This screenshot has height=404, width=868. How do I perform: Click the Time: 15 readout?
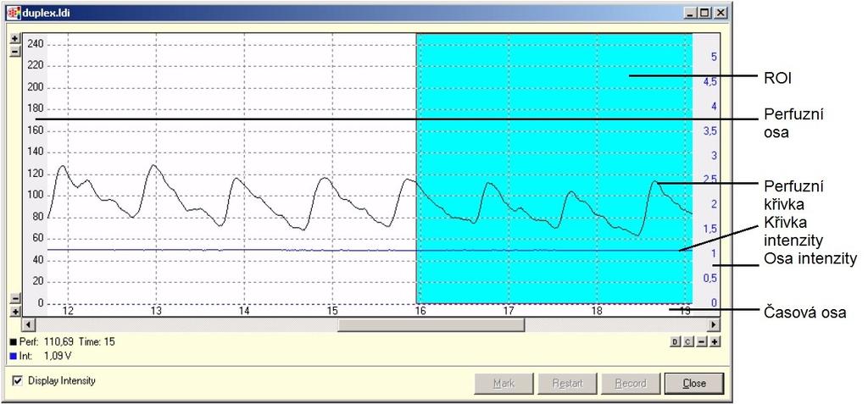point(97,342)
